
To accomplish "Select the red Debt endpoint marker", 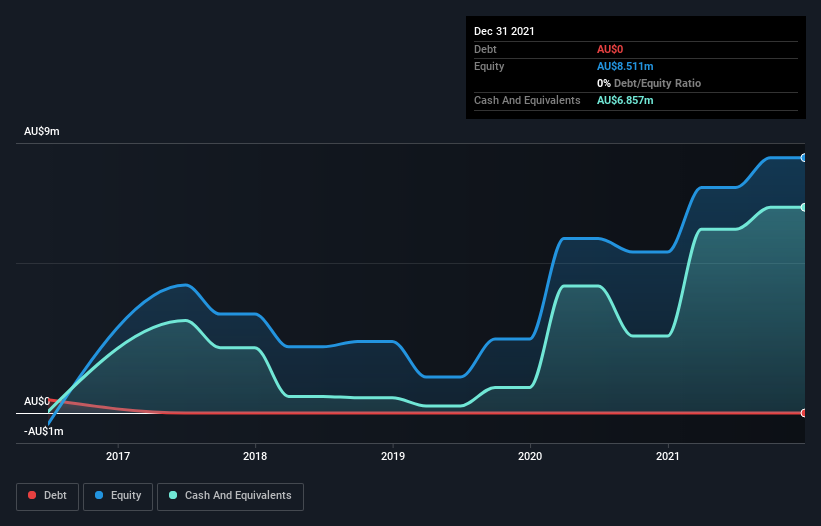I will 804,413.
